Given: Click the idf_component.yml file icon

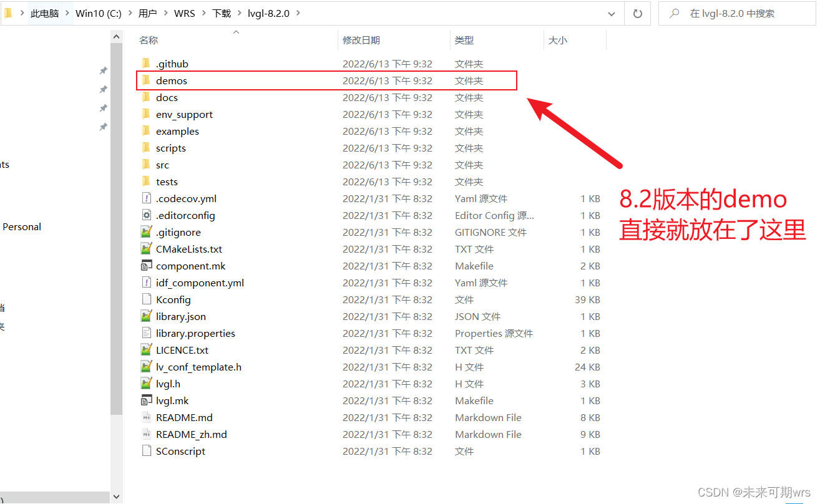Looking at the screenshot, I should [146, 283].
